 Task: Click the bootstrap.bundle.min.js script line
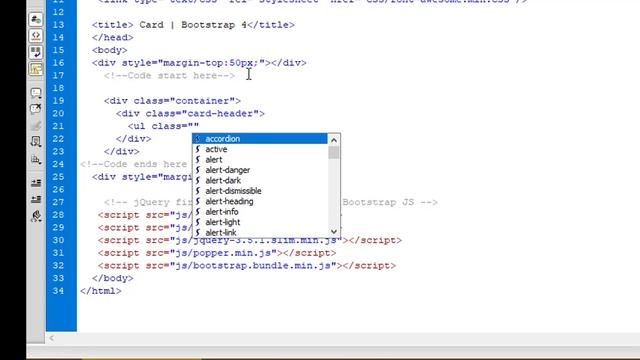click(x=247, y=266)
